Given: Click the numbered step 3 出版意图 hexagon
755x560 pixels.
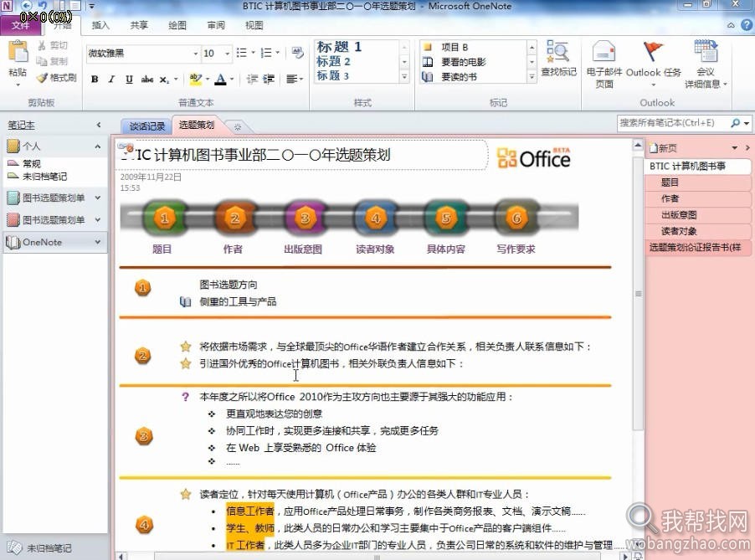Looking at the screenshot, I should pyautogui.click(x=305, y=218).
